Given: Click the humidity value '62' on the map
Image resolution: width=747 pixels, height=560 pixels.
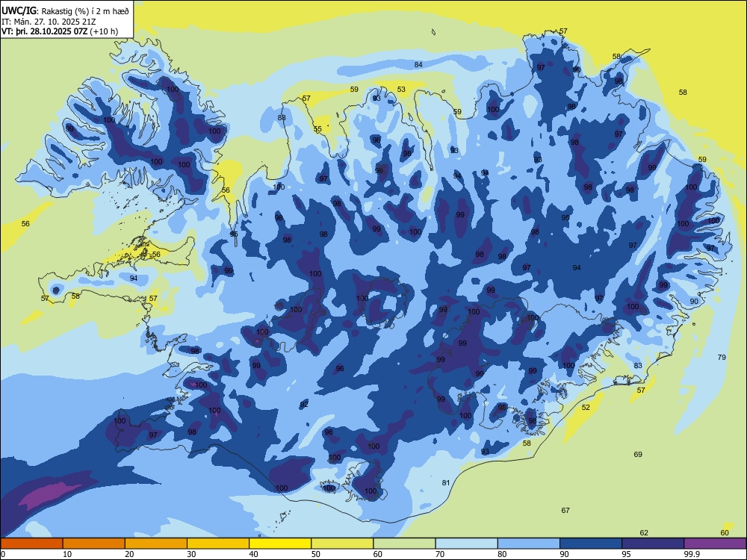Looking at the screenshot, I should 644,533.
